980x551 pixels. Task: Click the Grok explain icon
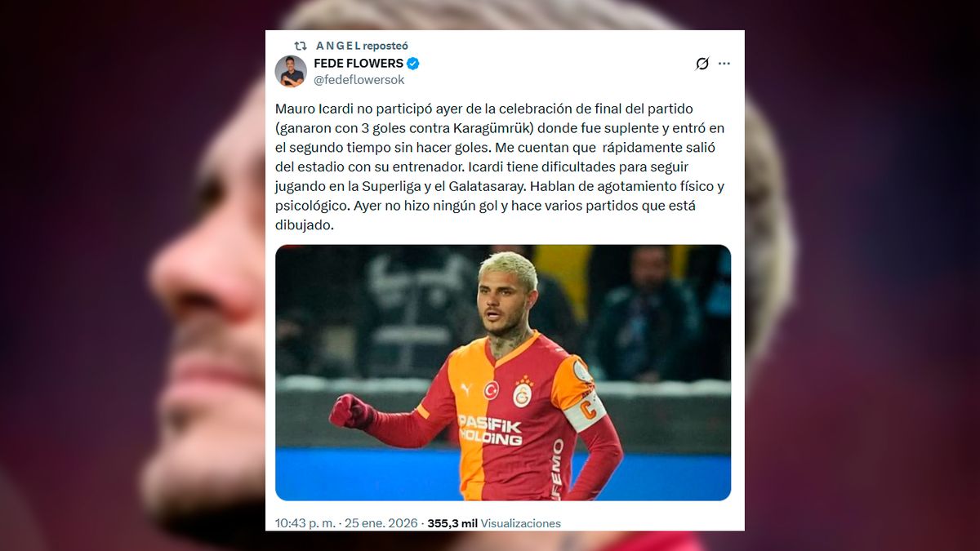tap(702, 64)
